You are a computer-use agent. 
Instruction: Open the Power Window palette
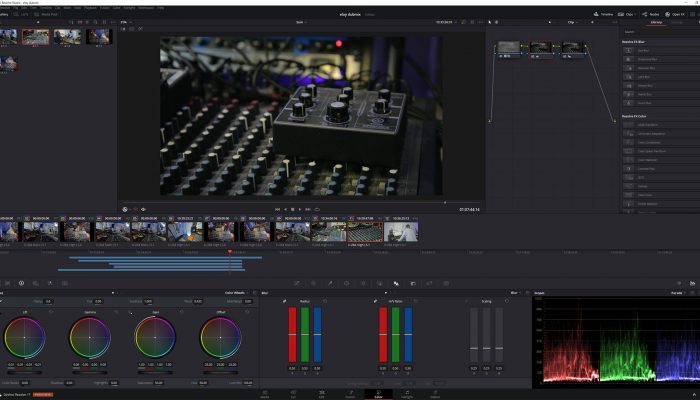click(x=346, y=283)
